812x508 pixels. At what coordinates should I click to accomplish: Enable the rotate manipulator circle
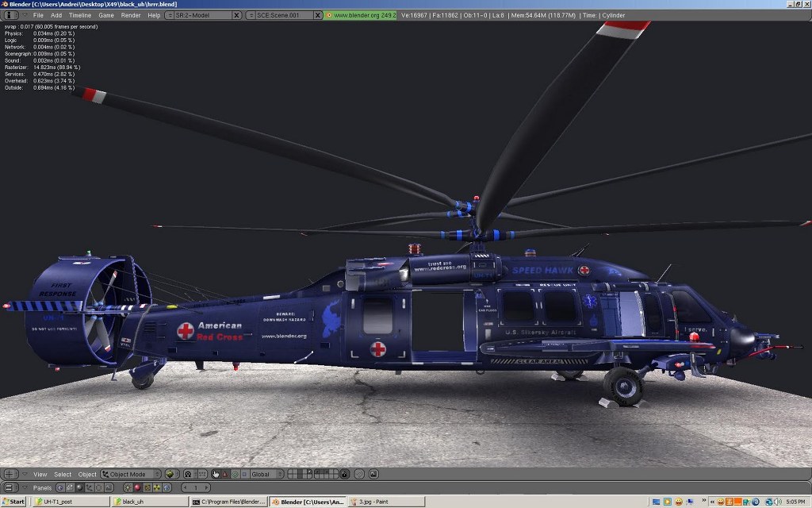coord(235,475)
